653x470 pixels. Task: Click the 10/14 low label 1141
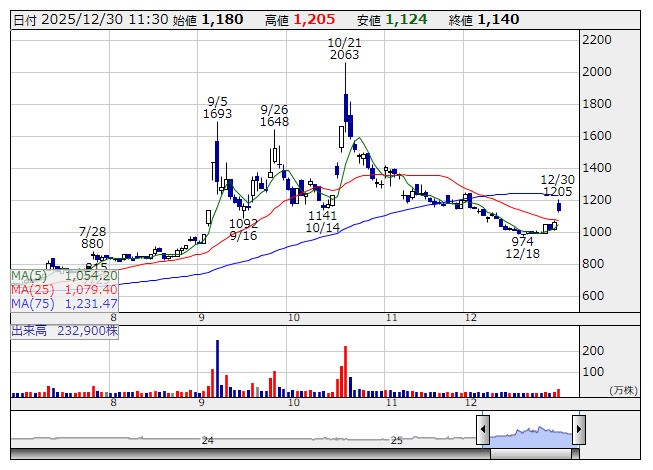coord(322,215)
